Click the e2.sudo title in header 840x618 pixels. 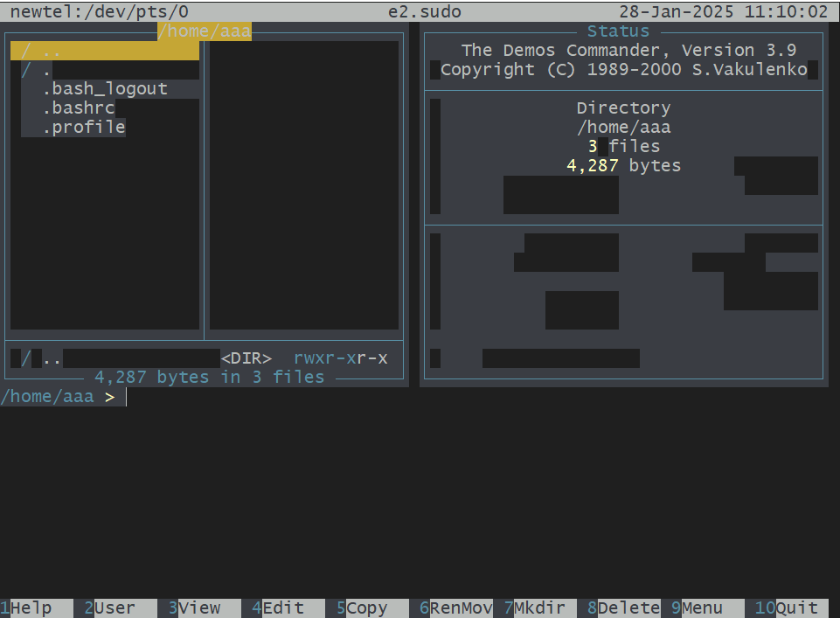[425, 11]
